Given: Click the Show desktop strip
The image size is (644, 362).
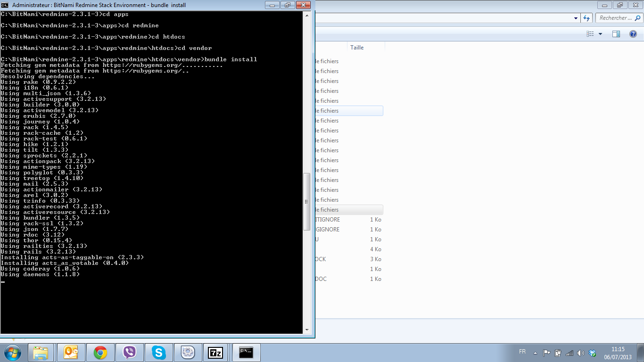Looking at the screenshot, I should point(641,353).
